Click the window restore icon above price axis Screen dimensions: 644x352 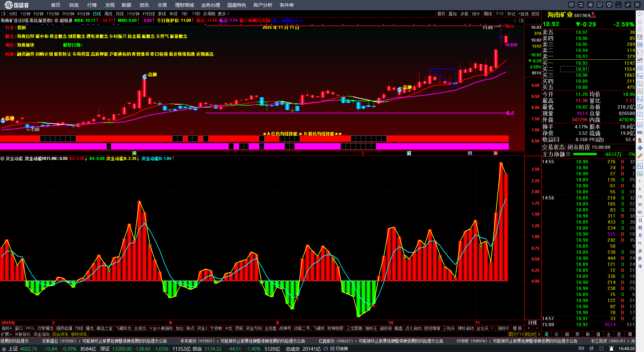click(x=521, y=20)
